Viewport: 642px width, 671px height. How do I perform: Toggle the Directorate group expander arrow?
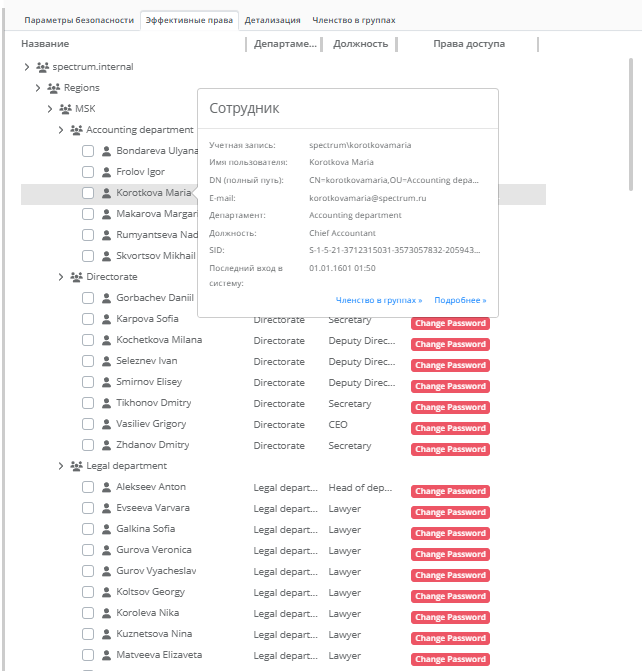(60, 277)
